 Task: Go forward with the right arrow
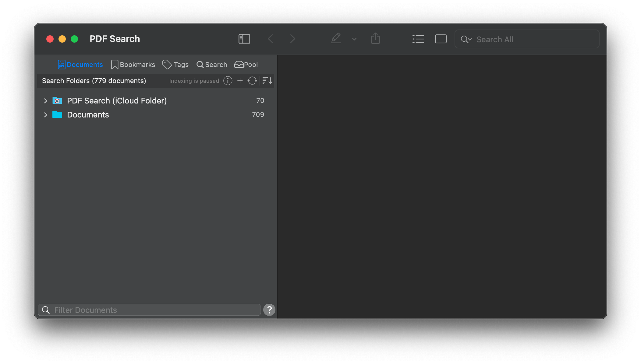(292, 39)
